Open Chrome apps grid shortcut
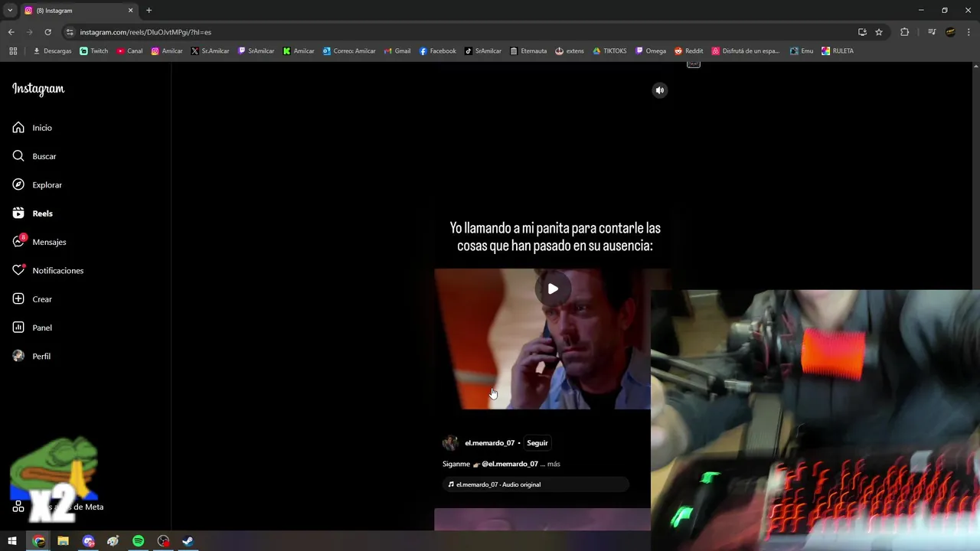This screenshot has width=980, height=551. coord(13,51)
